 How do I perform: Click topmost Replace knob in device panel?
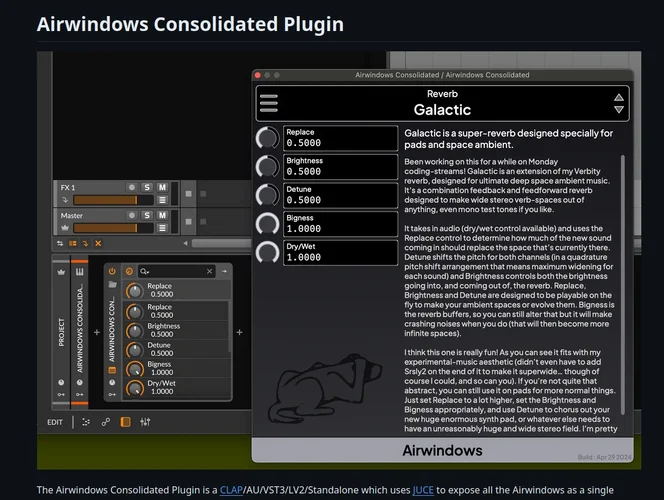tap(135, 290)
